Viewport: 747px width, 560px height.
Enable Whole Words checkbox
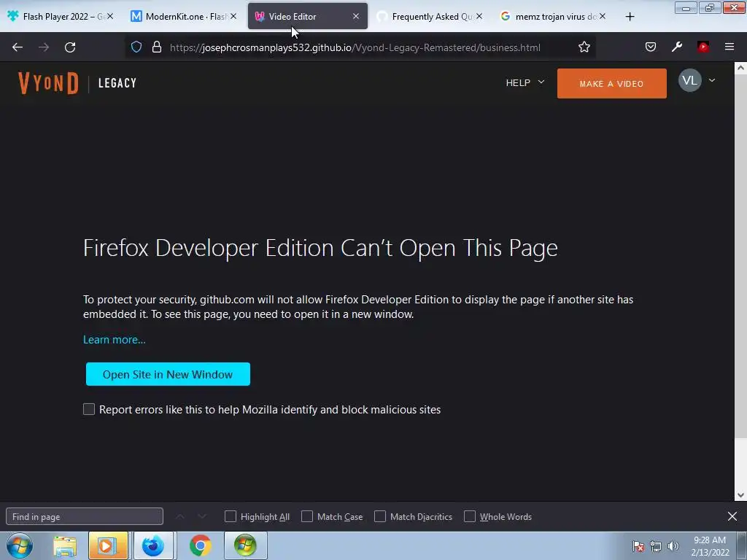click(470, 516)
